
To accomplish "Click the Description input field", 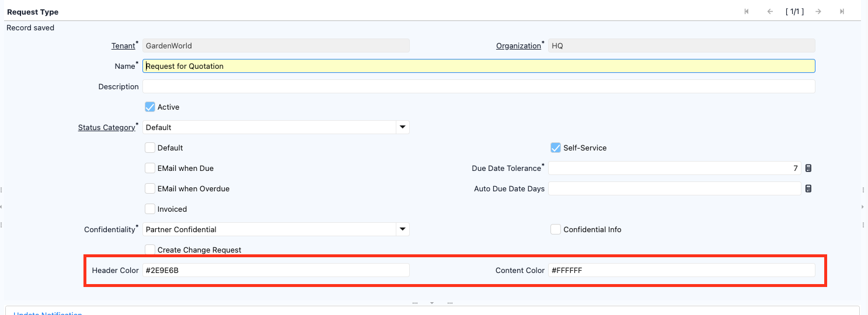I will coord(479,86).
